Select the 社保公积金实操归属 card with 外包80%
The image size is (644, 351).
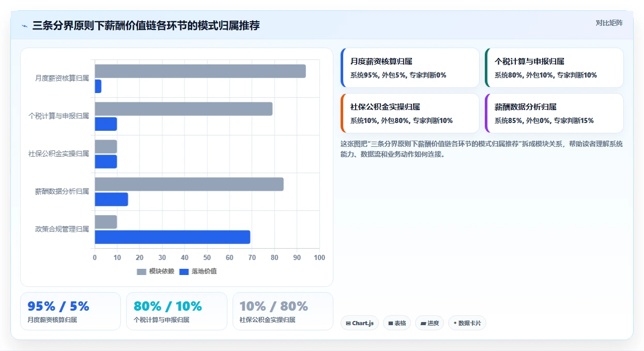point(410,113)
